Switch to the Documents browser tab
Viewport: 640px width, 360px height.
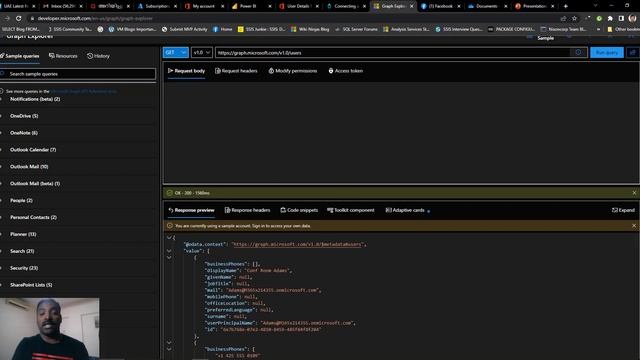coord(487,6)
